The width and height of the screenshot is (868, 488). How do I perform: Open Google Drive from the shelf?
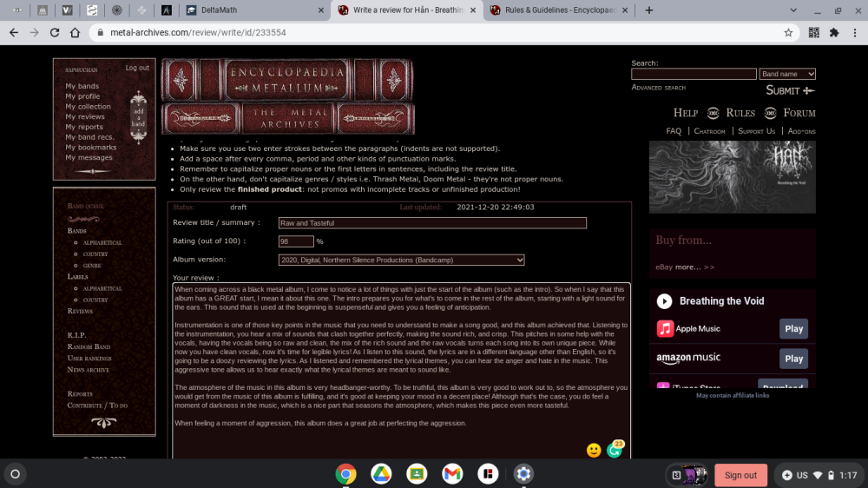(x=381, y=474)
